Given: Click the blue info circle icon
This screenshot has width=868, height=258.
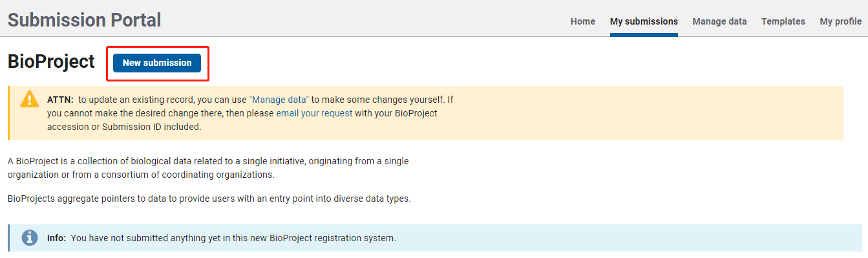Looking at the screenshot, I should point(30,237).
